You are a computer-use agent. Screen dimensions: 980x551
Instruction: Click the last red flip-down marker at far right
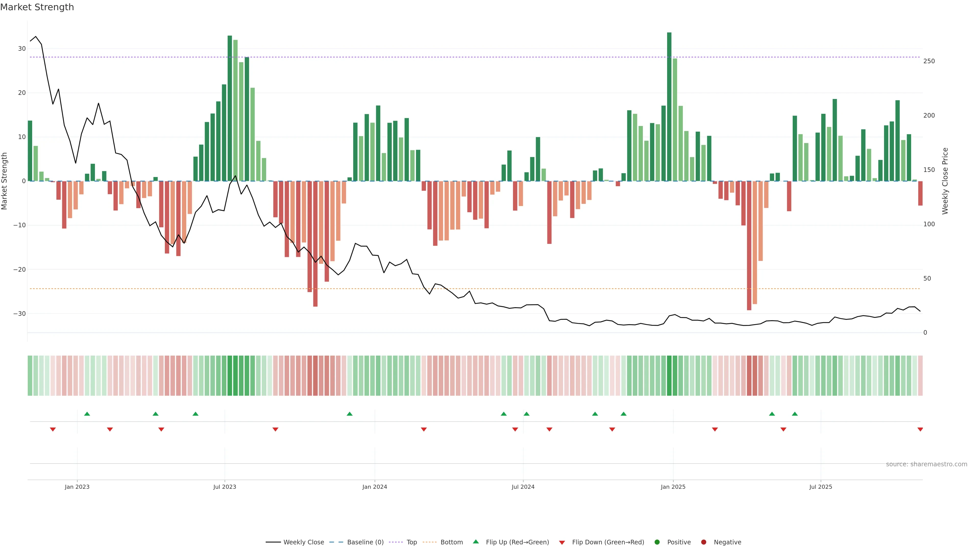click(920, 429)
